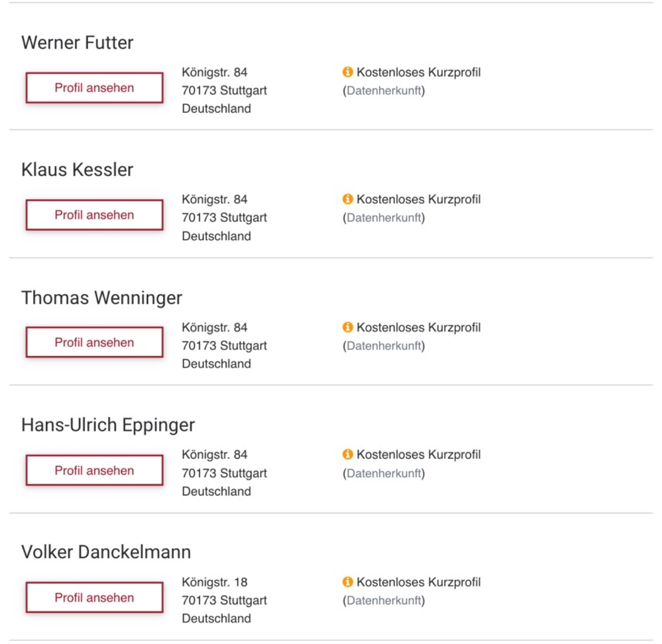Open Werner Futter's profile via Profil ansehen
The height and width of the screenshot is (644, 662).
pyautogui.click(x=94, y=88)
